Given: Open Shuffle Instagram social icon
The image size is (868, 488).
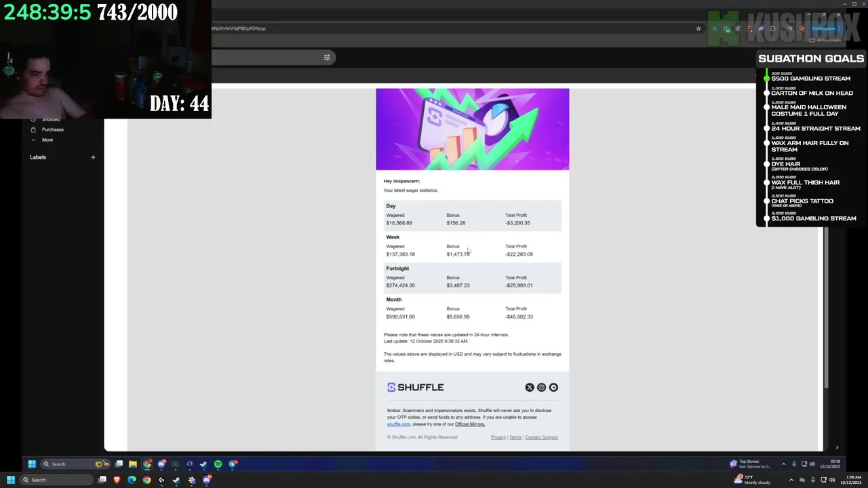Looking at the screenshot, I should coord(541,387).
